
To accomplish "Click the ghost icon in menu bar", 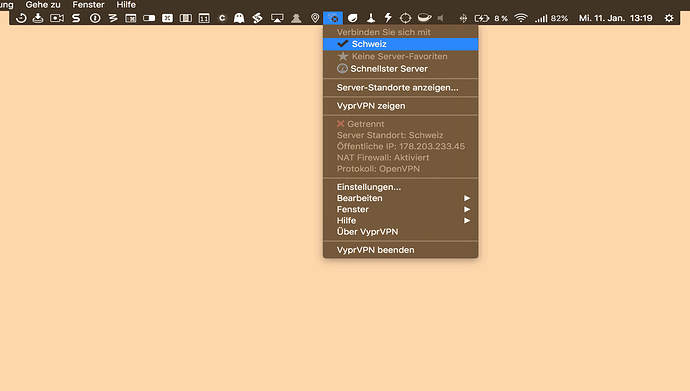I will click(x=239, y=18).
